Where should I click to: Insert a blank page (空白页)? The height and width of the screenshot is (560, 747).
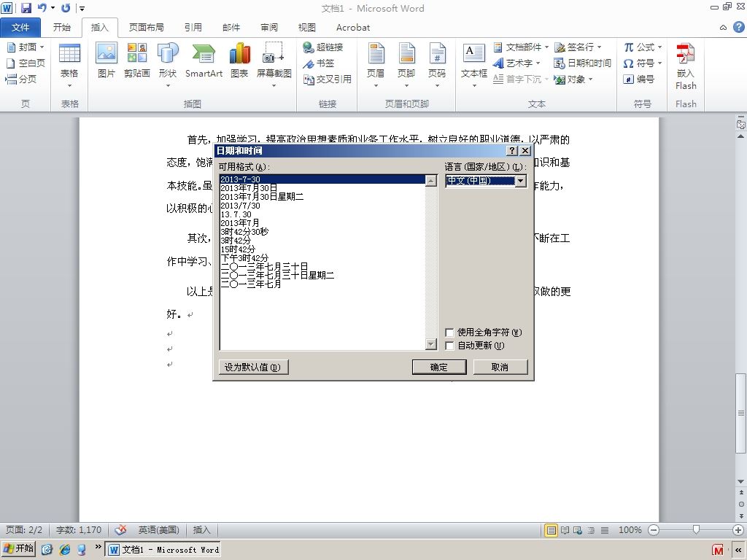(x=26, y=63)
